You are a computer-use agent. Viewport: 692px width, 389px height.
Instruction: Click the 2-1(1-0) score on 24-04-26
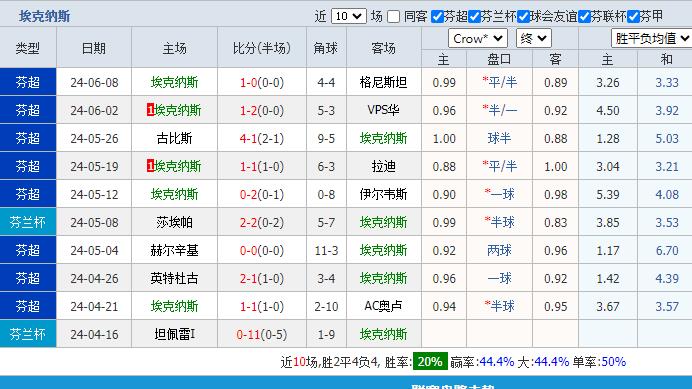[x=262, y=279]
